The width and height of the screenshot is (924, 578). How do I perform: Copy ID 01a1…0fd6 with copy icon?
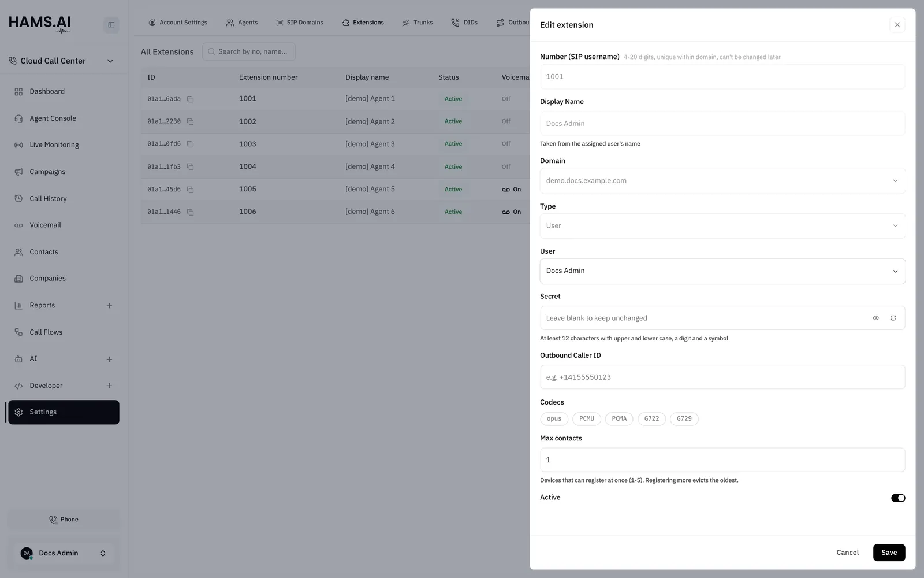(190, 144)
